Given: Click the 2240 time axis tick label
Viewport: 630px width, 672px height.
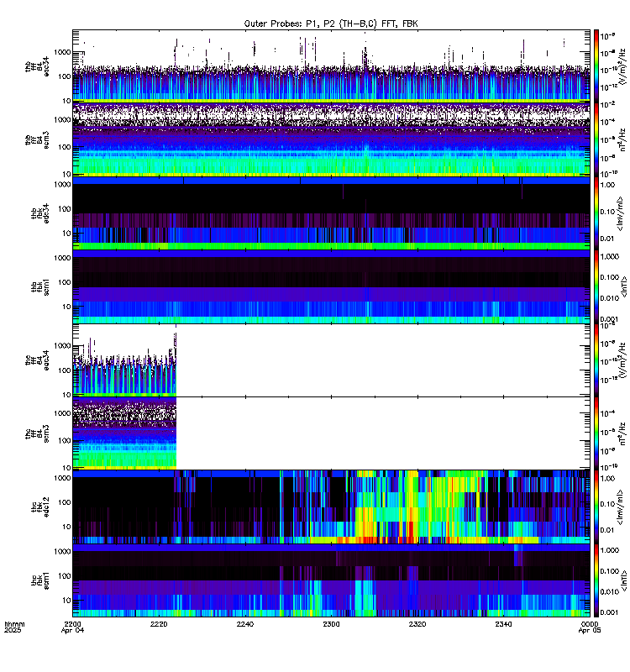Looking at the screenshot, I should click(x=245, y=624).
